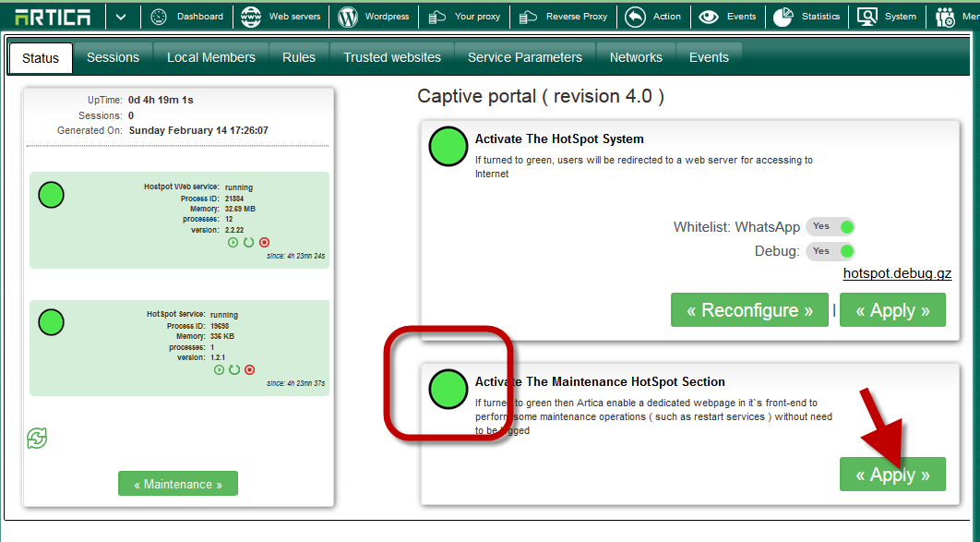Click "Sunday February 14 17:26:07" timestamp

pos(198,131)
